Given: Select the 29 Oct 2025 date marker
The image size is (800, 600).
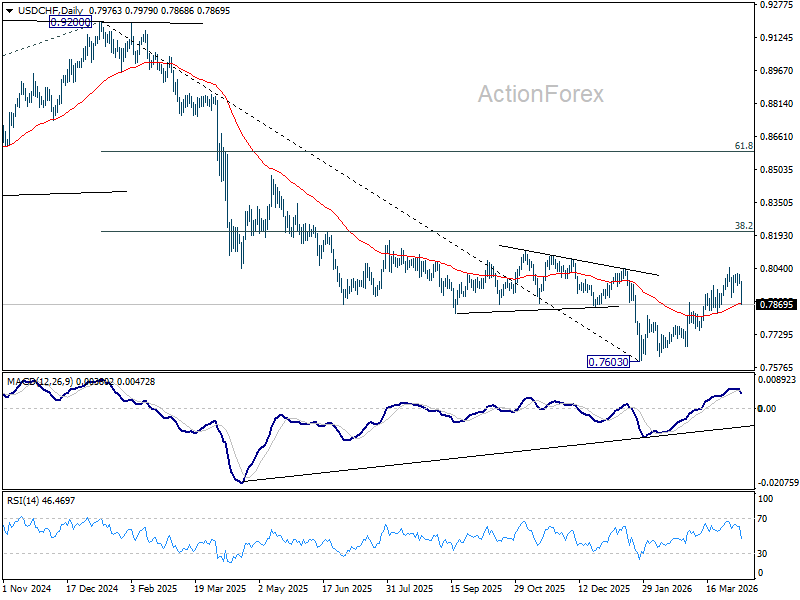Looking at the screenshot, I should point(539,588).
